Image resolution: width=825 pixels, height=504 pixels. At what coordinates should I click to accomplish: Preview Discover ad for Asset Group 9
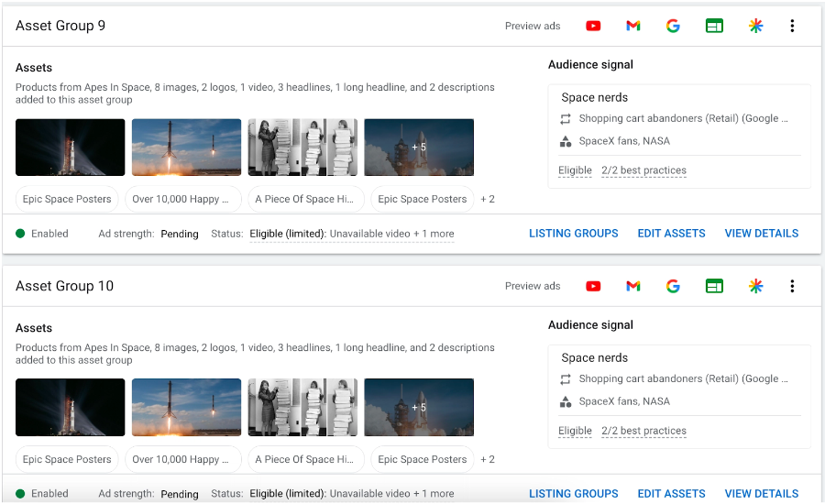coord(755,26)
